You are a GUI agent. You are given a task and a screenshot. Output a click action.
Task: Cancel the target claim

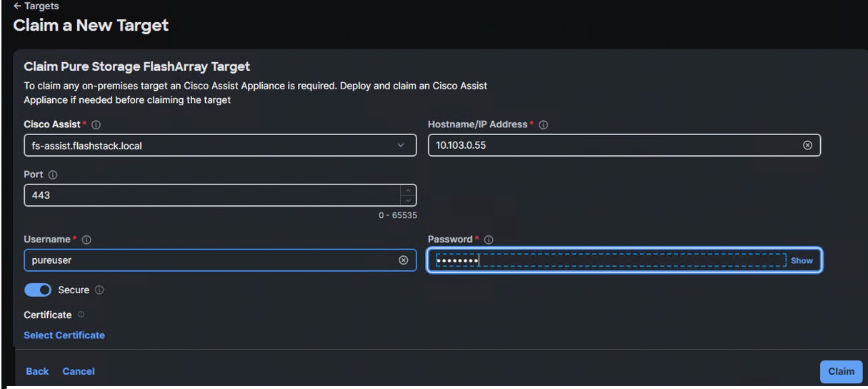coord(79,371)
